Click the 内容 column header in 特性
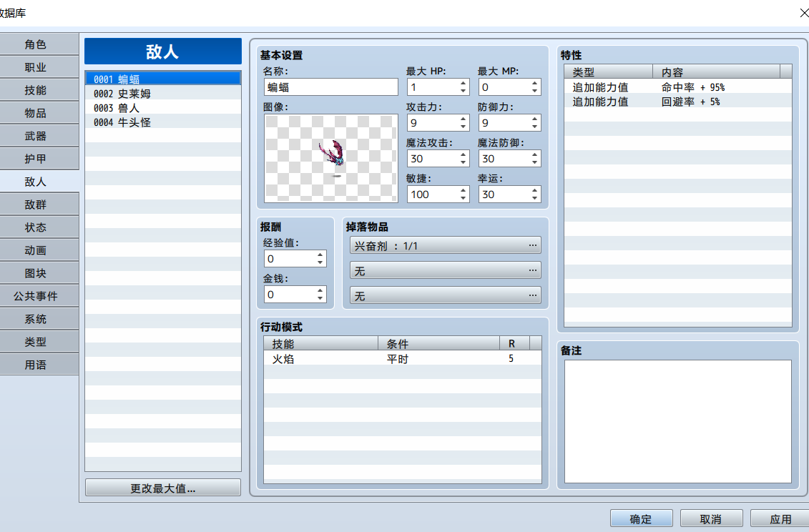 (717, 72)
